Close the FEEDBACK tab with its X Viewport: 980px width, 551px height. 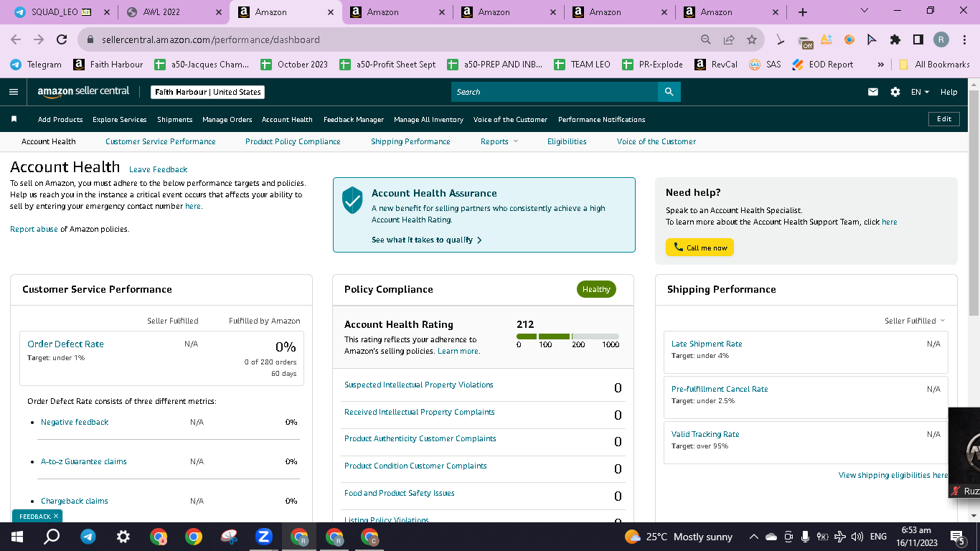[56, 516]
